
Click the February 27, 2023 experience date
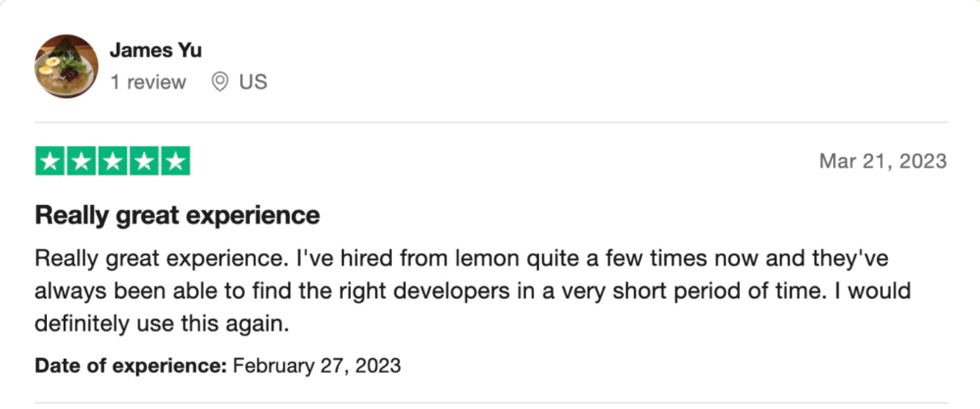317,365
